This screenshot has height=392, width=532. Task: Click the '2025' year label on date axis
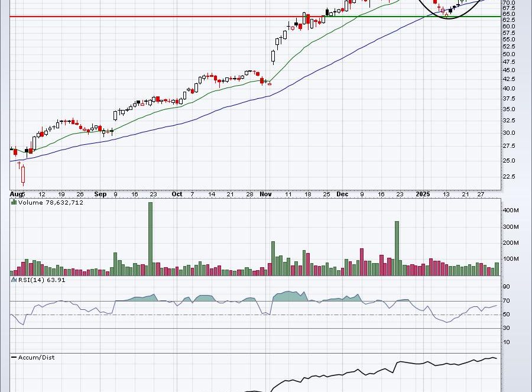(x=423, y=194)
